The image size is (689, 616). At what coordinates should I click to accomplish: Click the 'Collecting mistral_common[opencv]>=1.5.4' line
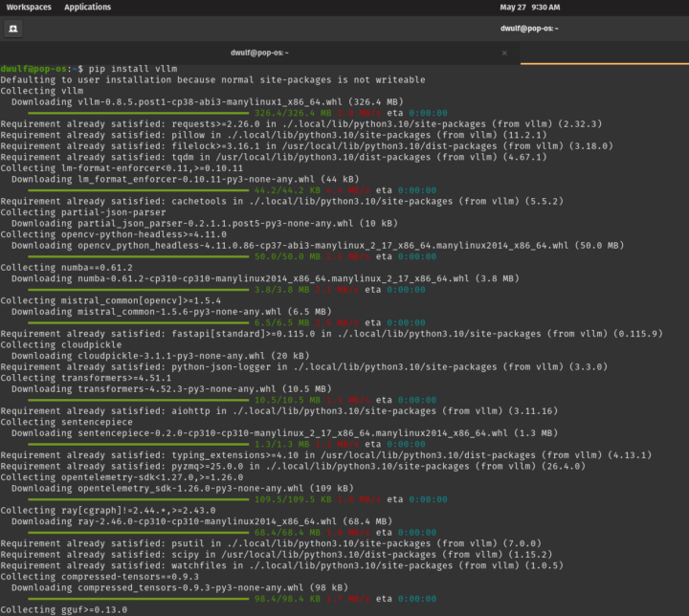pos(111,301)
